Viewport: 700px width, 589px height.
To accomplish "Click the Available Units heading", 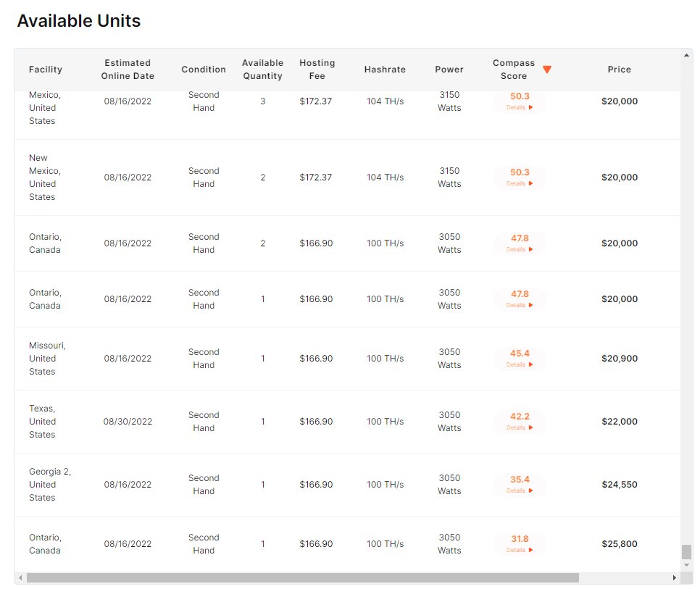I will (x=78, y=20).
